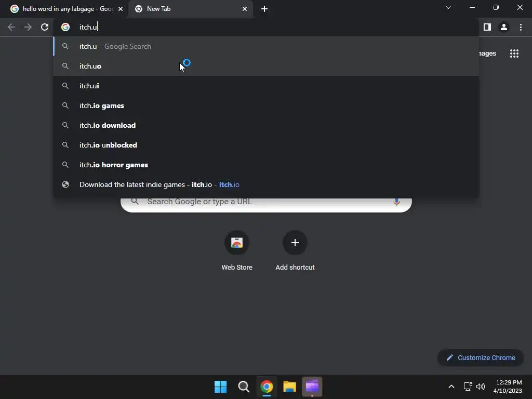Image resolution: width=532 pixels, height=399 pixels.
Task: Open Customize Chrome
Action: pyautogui.click(x=481, y=357)
